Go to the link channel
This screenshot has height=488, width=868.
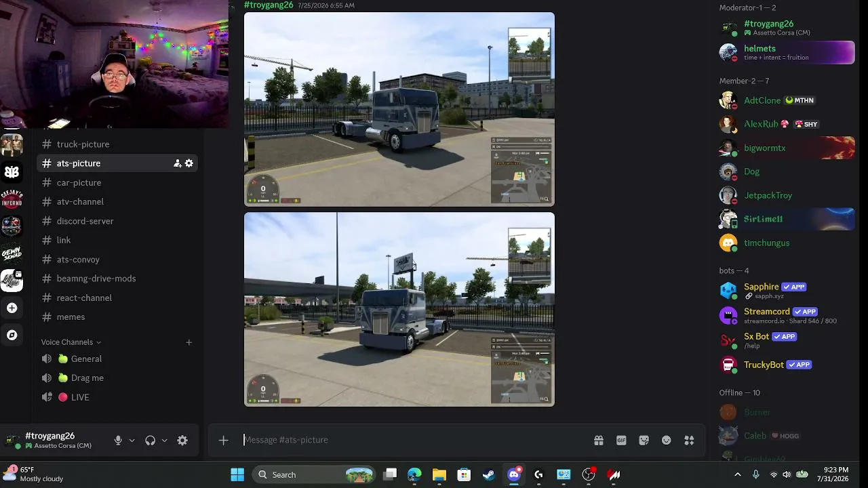(117, 240)
